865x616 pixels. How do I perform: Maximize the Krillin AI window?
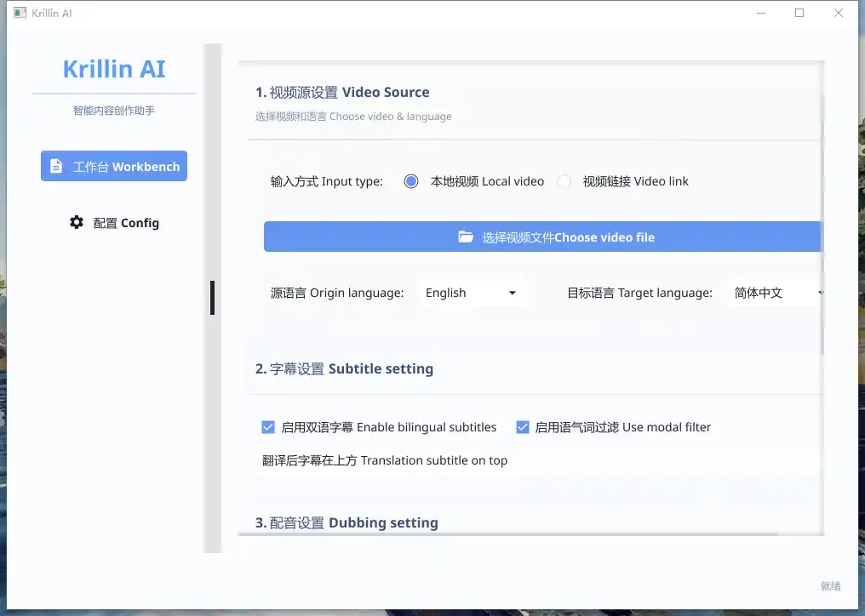point(799,14)
